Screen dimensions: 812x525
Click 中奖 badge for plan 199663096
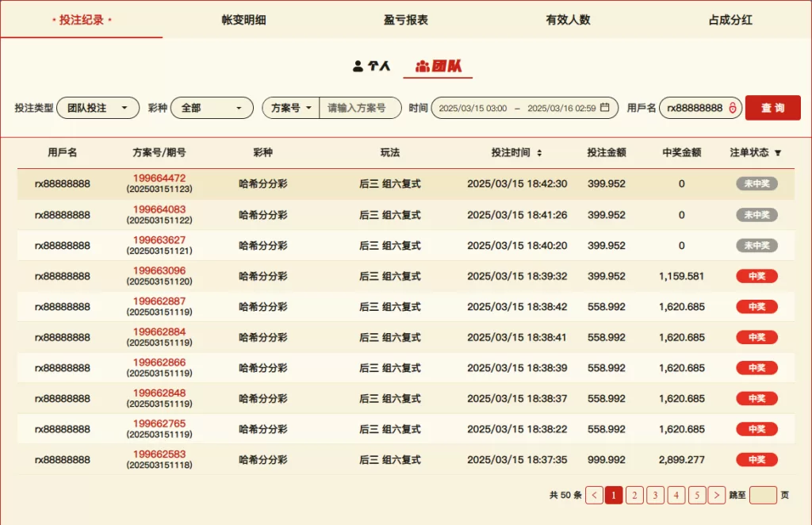[756, 276]
